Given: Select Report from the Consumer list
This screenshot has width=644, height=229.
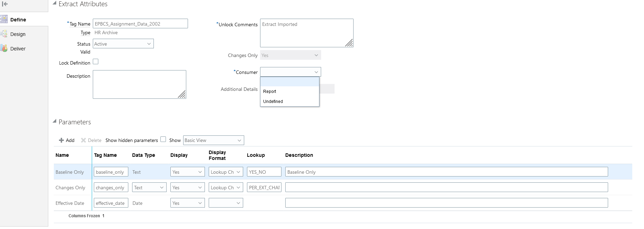Looking at the screenshot, I should tap(270, 92).
